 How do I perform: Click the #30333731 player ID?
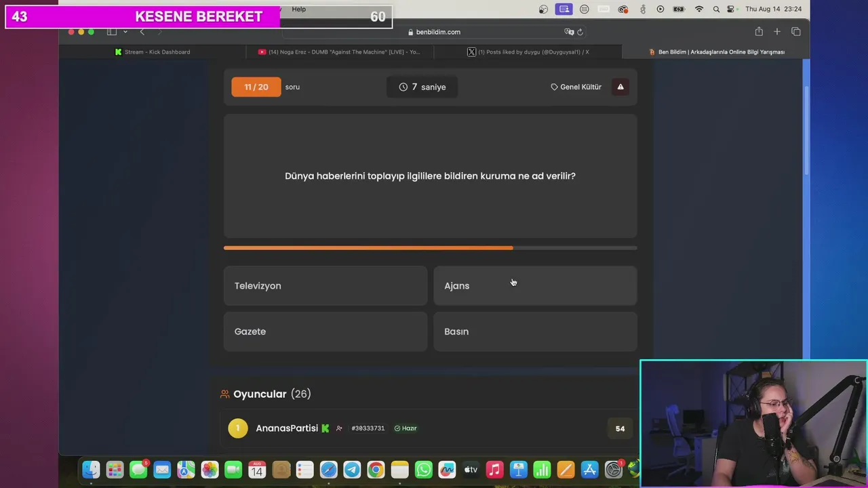pos(368,428)
